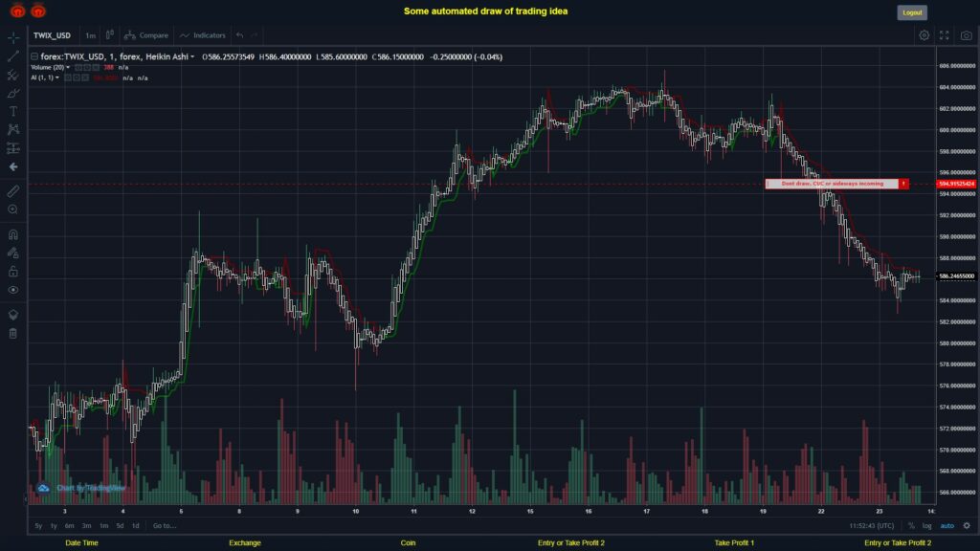Select the 3m time range
980x551 pixels.
tap(87, 526)
